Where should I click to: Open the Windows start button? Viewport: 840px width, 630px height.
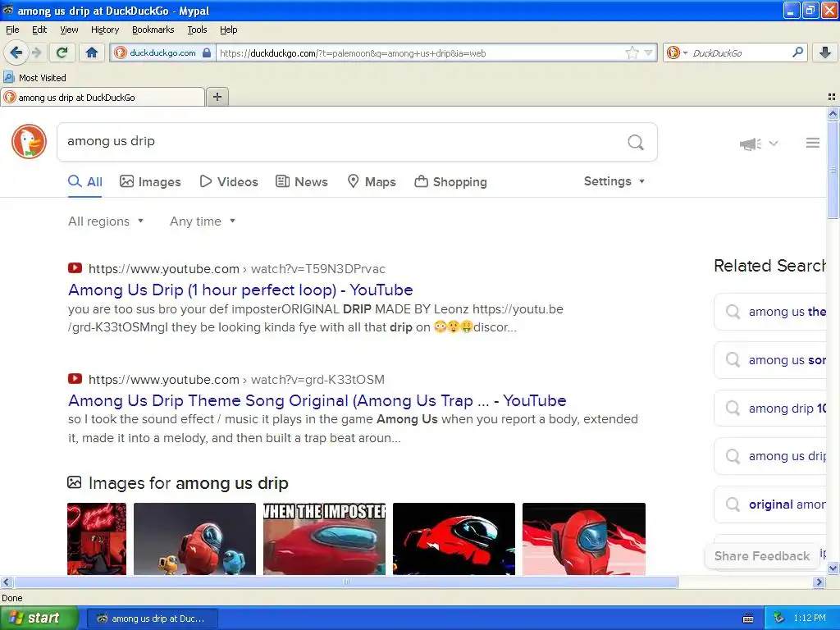point(39,619)
